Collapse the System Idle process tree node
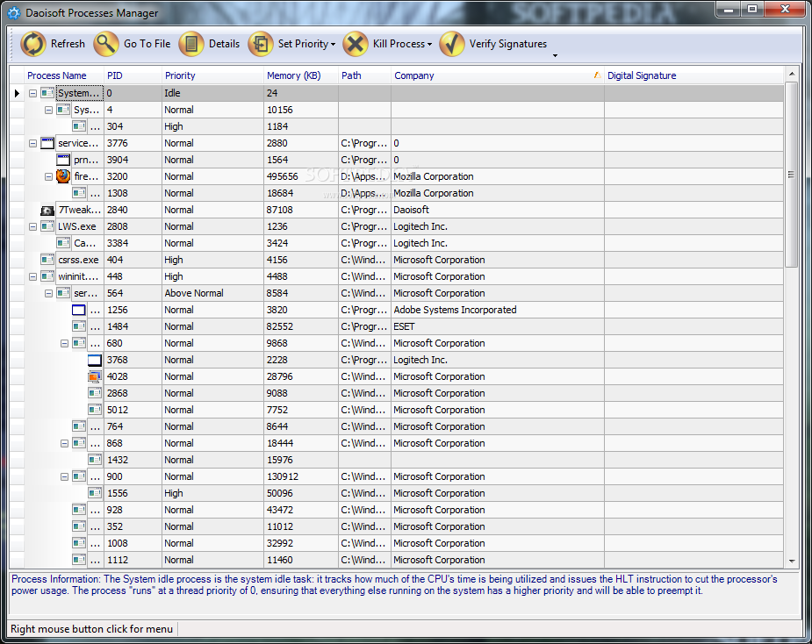The height and width of the screenshot is (644, 812). pyautogui.click(x=32, y=93)
